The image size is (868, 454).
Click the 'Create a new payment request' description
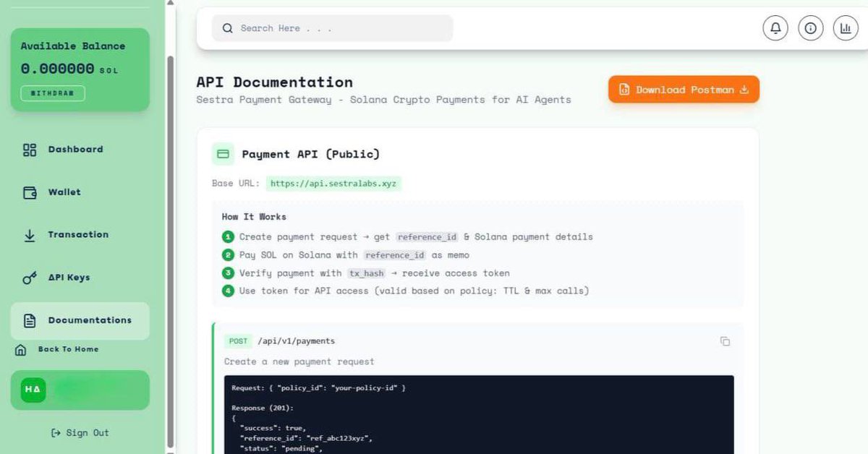tap(299, 361)
